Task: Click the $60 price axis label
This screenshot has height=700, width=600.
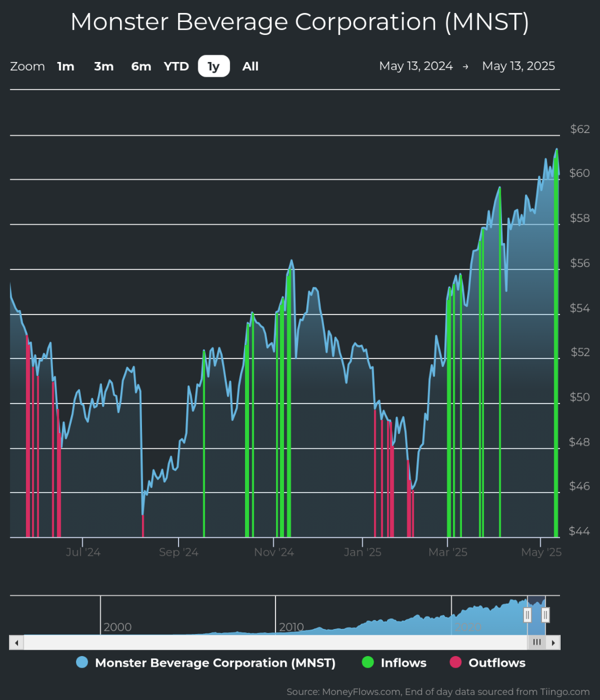Action: 580,173
